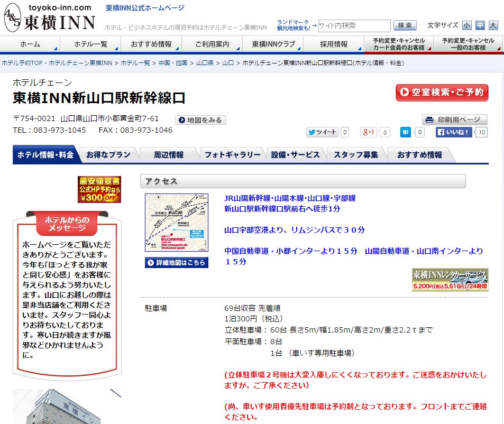Click the Facebook いいね! button
Screen dimensions: 504x424
click(x=454, y=132)
